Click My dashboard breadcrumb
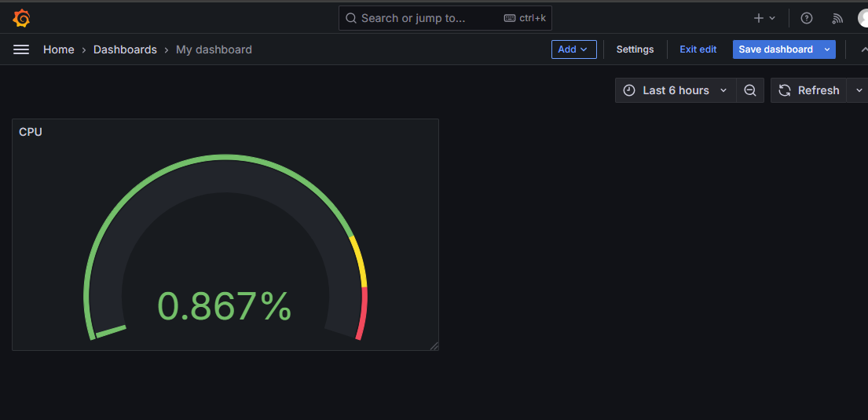The width and height of the screenshot is (868, 420). click(214, 49)
